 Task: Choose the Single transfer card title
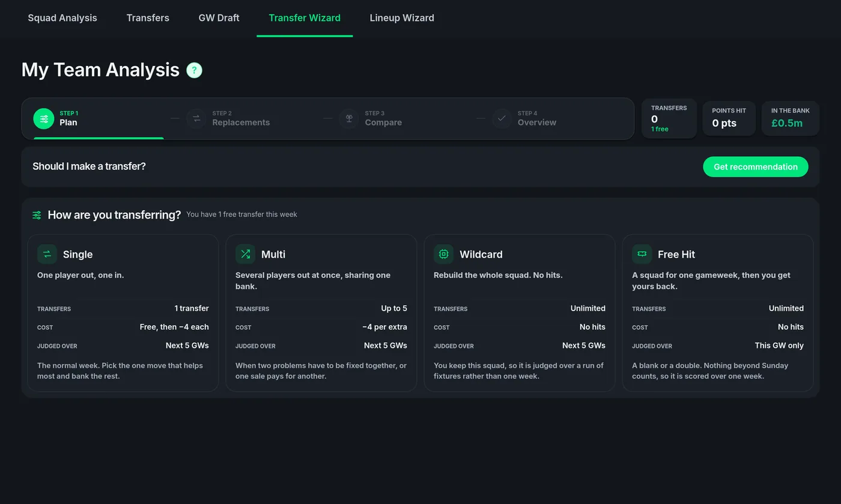click(78, 254)
